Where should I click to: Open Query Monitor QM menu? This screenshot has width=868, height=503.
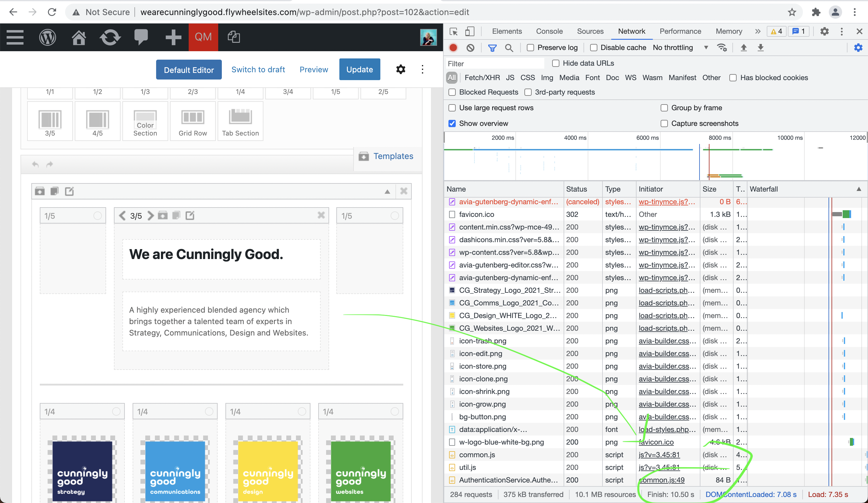click(x=203, y=37)
